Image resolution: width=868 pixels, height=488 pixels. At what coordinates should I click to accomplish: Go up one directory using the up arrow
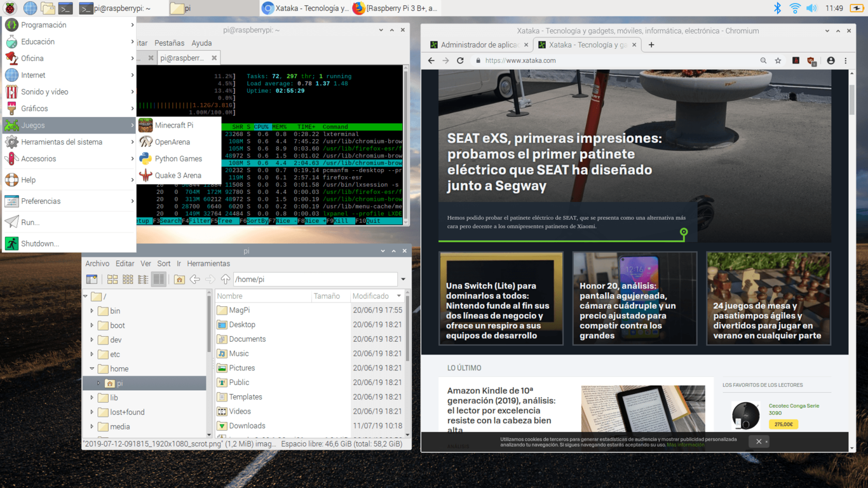(x=226, y=279)
